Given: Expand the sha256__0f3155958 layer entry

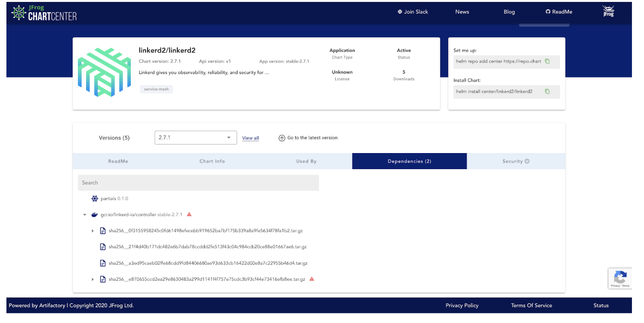Looking at the screenshot, I should 93,231.
